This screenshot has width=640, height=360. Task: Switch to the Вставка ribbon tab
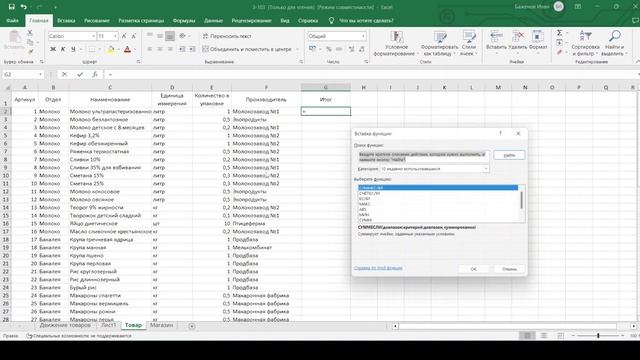pyautogui.click(x=66, y=20)
